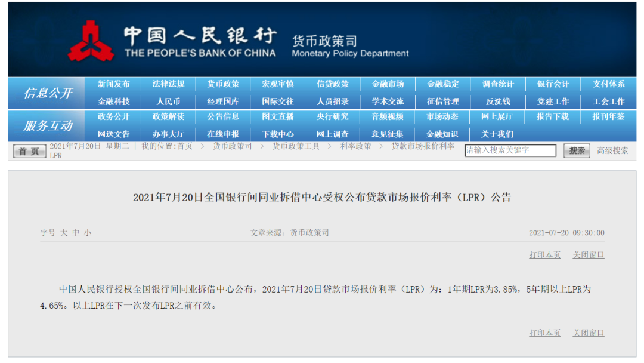Screen dimensions: 644x363
Task: Open 网送文告 menu link
Action: (113, 134)
